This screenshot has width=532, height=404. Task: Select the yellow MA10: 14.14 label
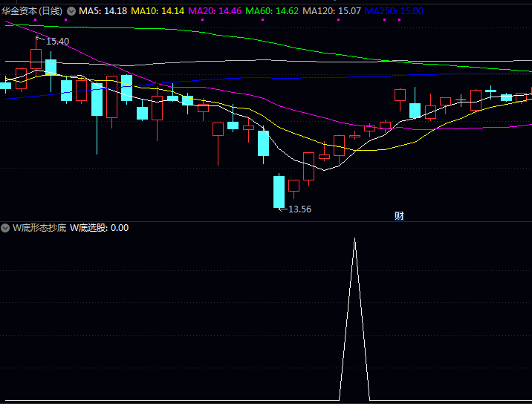tap(158, 11)
